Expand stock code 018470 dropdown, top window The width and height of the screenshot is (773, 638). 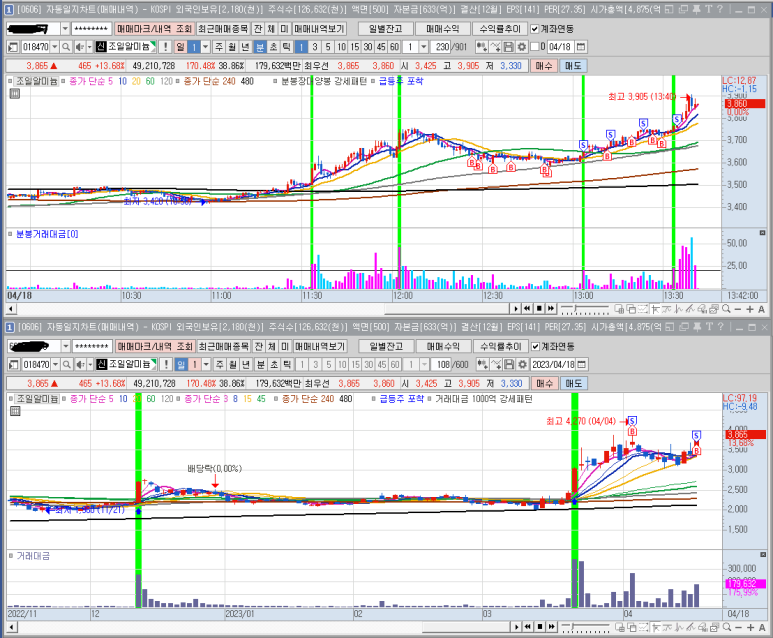[55, 47]
